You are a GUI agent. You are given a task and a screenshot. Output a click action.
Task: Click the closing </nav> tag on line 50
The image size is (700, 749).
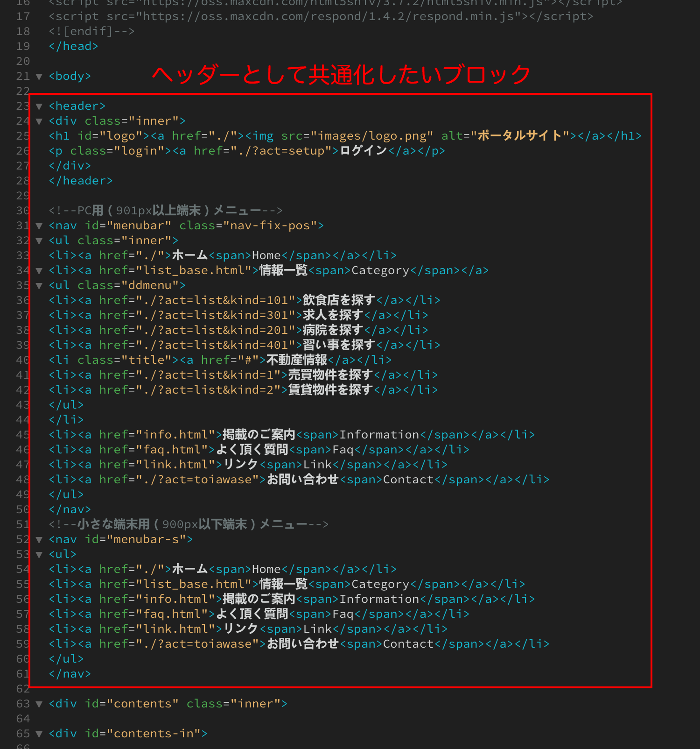click(70, 509)
